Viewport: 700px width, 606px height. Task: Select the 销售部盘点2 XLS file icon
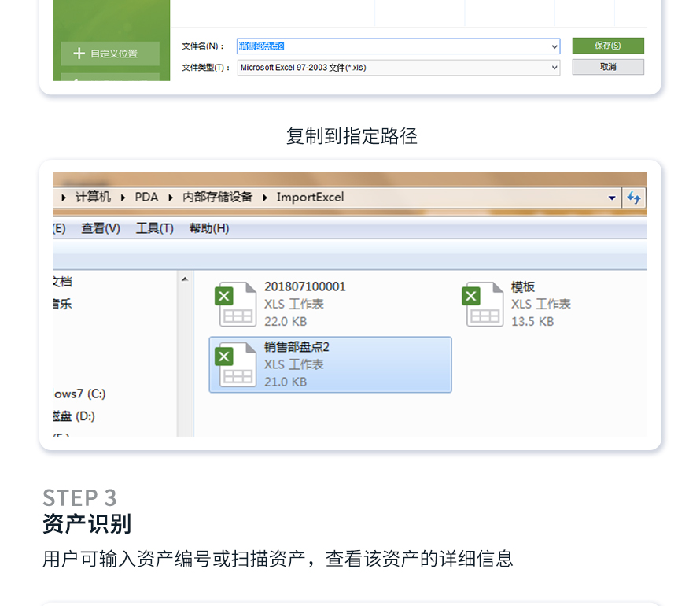tap(236, 365)
